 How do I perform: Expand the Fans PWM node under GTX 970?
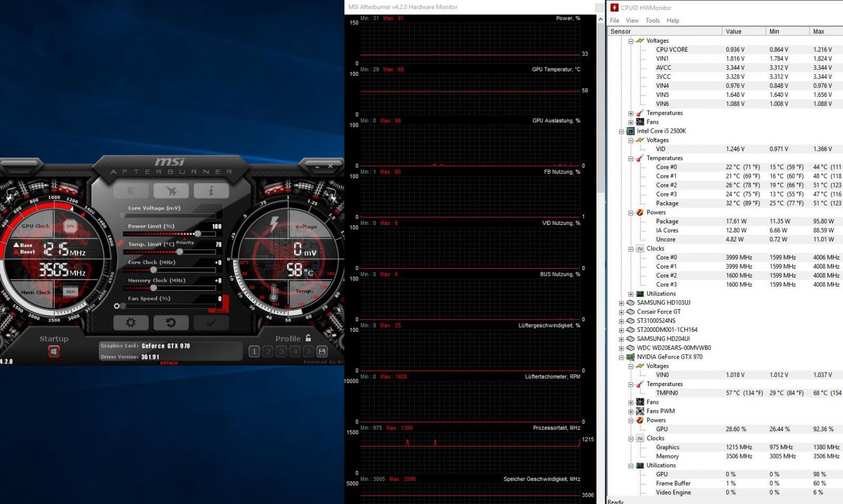(x=631, y=411)
